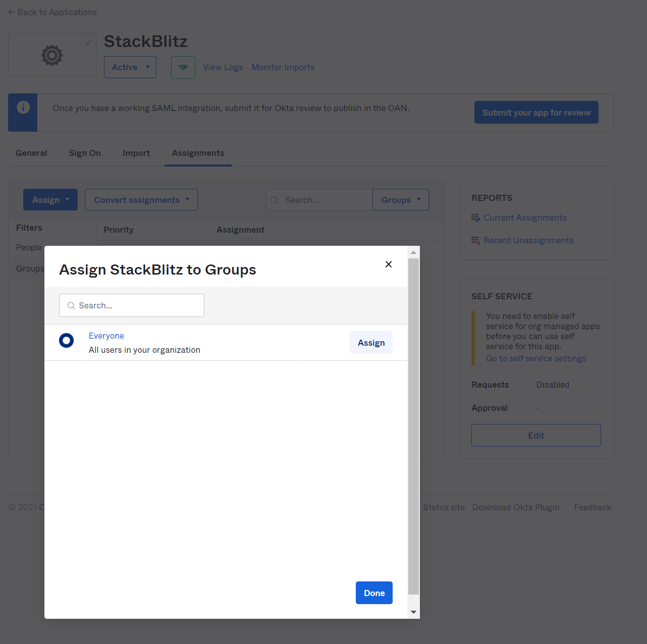
Task: Click inside the modal Search field
Action: click(x=131, y=305)
